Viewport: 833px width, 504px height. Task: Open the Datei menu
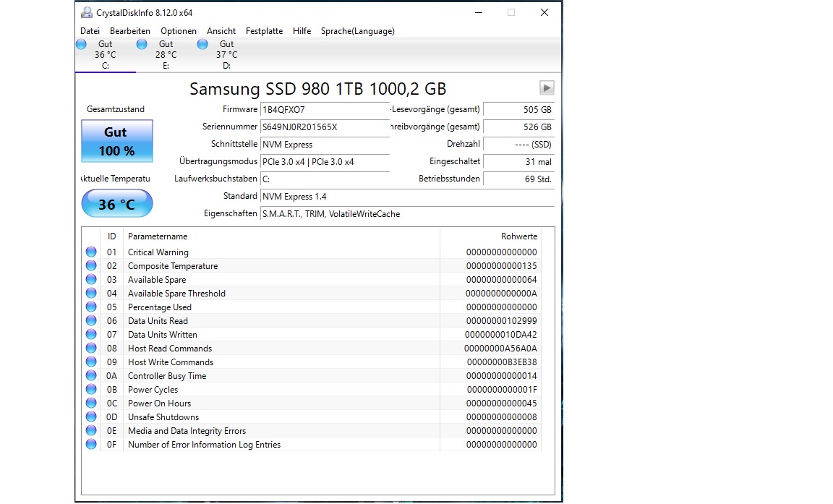pyautogui.click(x=90, y=31)
